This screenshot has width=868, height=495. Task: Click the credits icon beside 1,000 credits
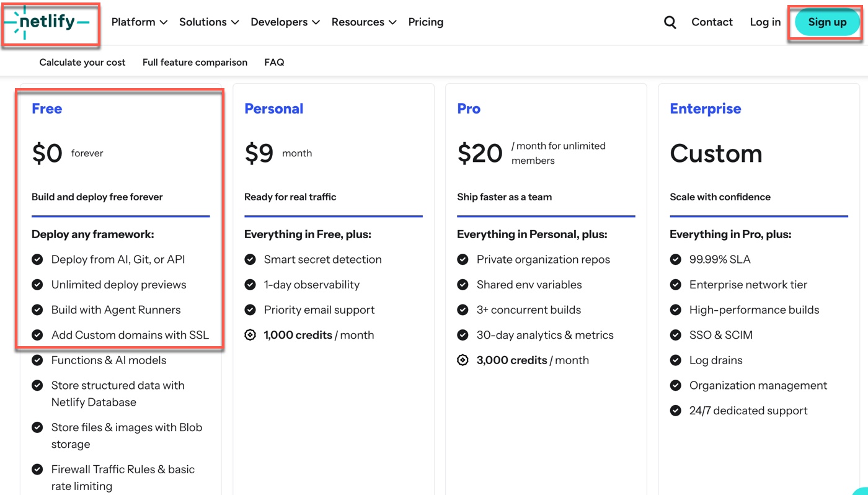[250, 335]
